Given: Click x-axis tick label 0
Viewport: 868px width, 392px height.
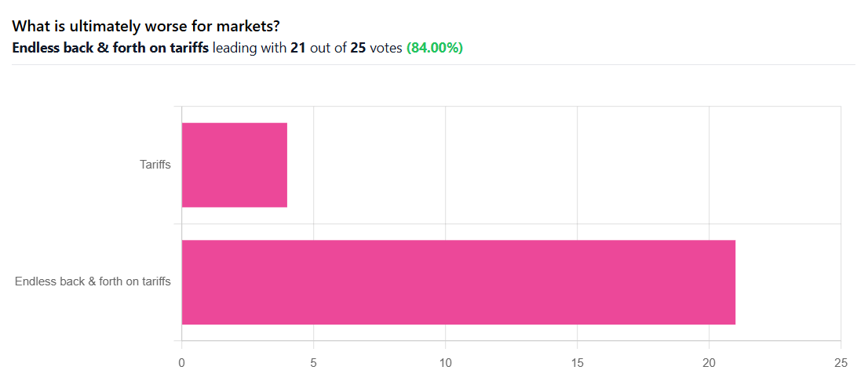Looking at the screenshot, I should coord(181,363).
